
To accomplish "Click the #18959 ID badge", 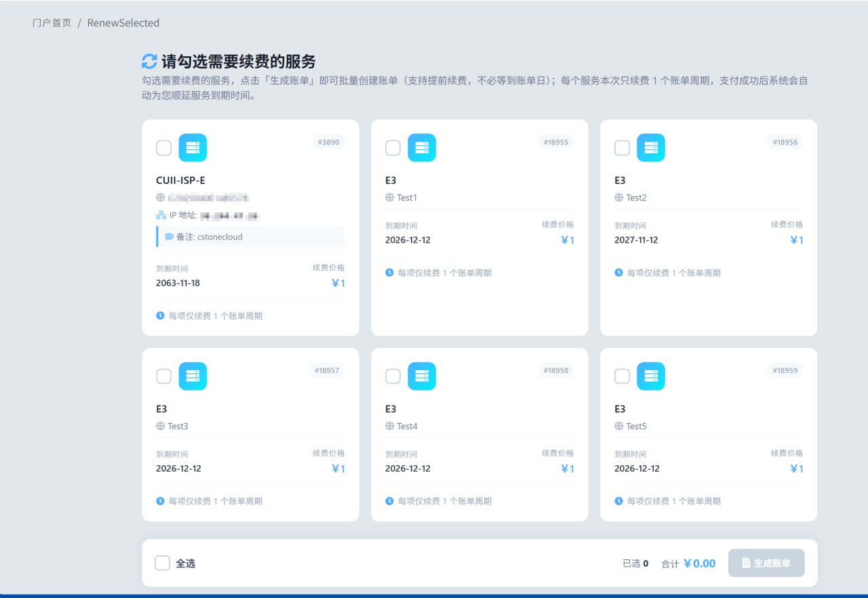I will [785, 371].
